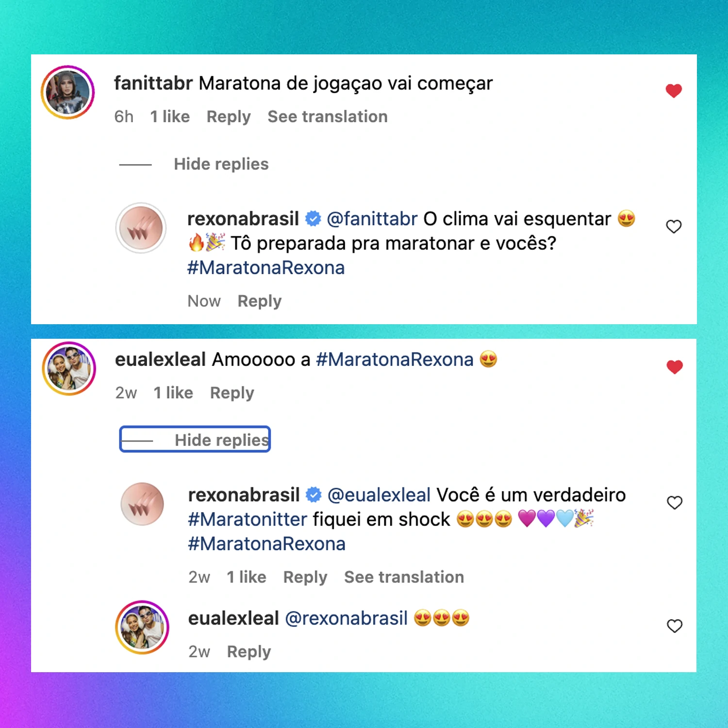Image resolution: width=728 pixels, height=728 pixels.
Task: Open the @fanittabr mention link
Action: (x=372, y=219)
